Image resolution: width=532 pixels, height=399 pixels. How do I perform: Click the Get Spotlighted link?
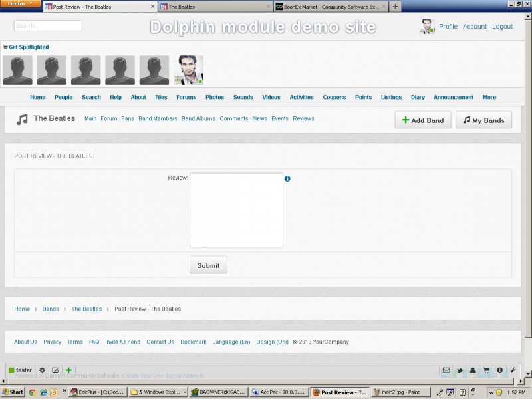click(29, 47)
